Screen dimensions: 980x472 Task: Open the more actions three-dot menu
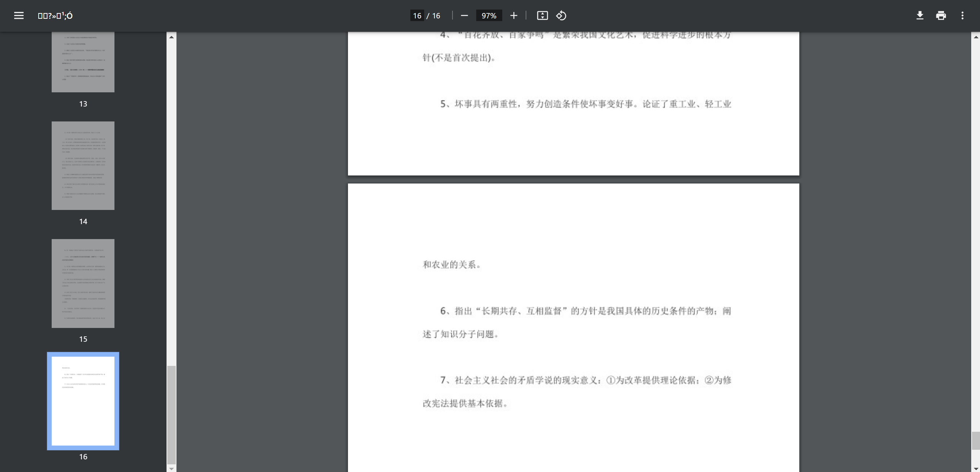[x=962, y=16]
